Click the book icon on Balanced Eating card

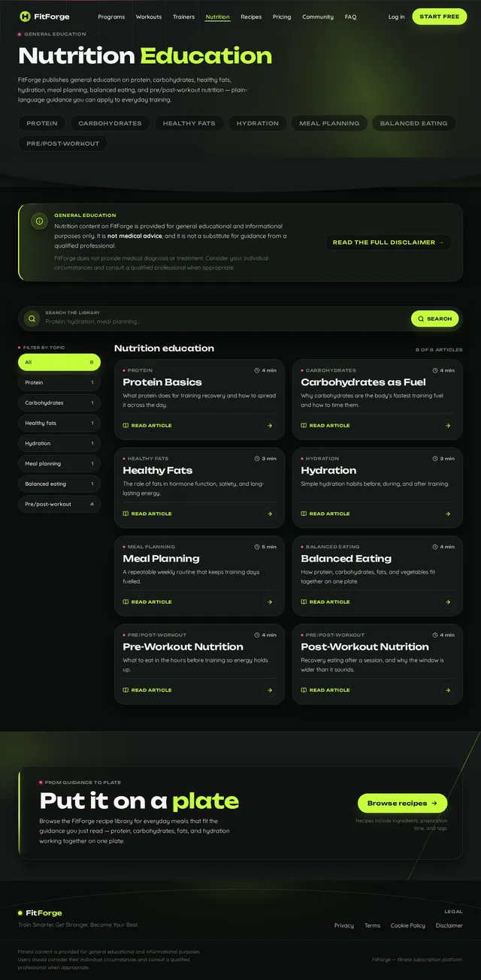coord(304,602)
